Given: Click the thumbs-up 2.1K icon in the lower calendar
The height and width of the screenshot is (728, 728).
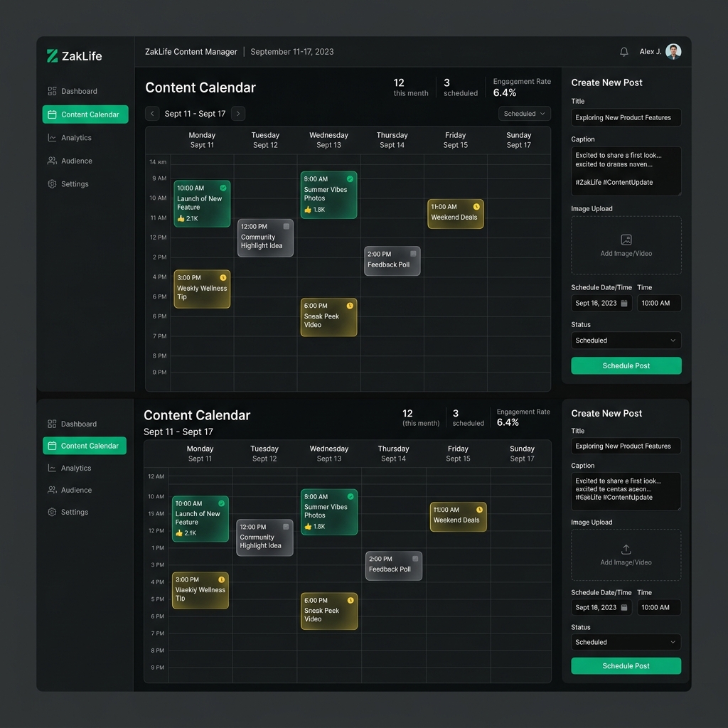Looking at the screenshot, I should pos(179,533).
